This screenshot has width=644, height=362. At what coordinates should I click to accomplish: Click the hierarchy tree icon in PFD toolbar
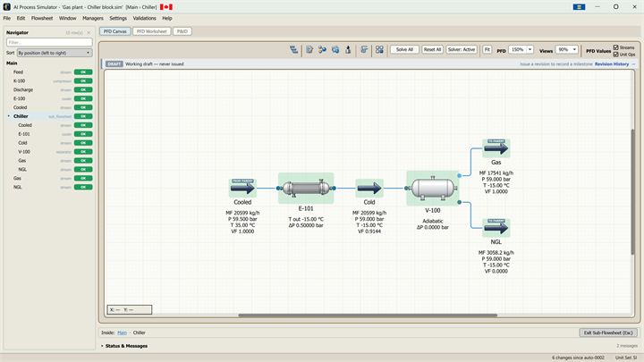coord(293,50)
